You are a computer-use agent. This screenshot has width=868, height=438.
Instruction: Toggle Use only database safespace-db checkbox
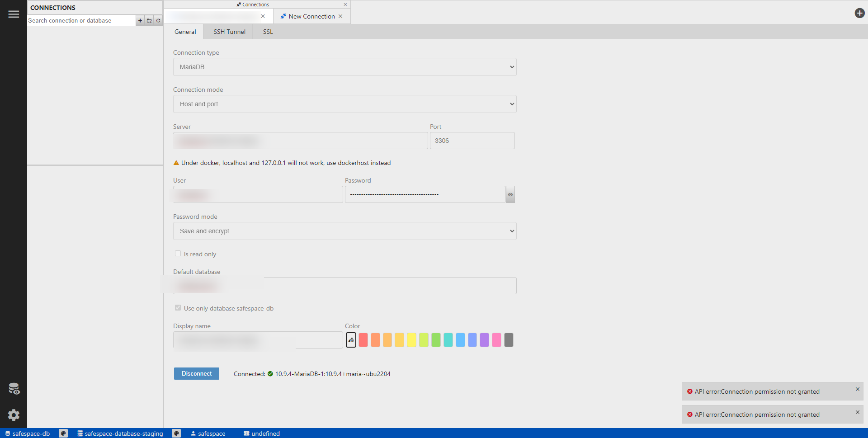178,308
